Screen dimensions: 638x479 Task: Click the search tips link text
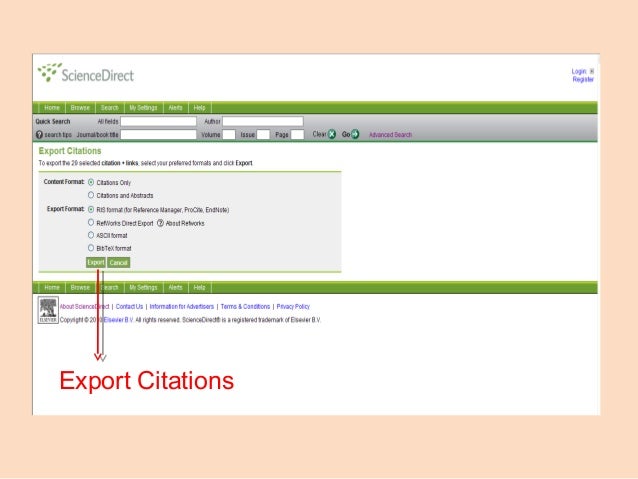pyautogui.click(x=58, y=135)
